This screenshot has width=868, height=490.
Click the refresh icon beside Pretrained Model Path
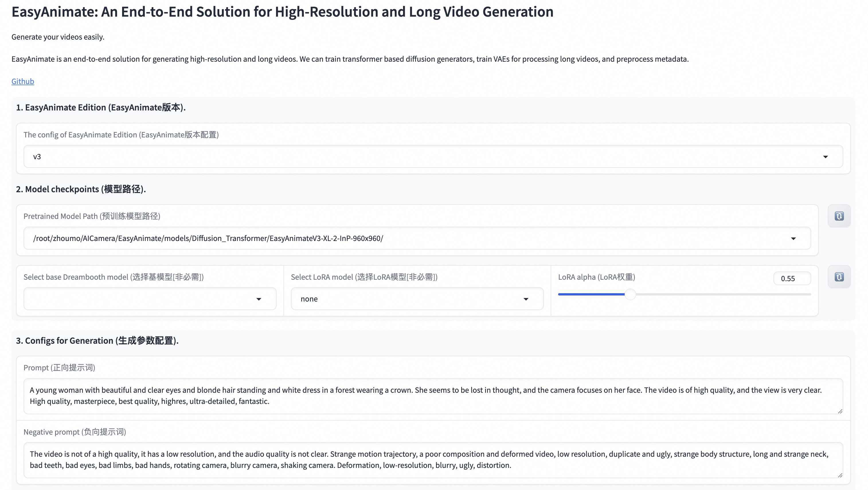(x=839, y=216)
